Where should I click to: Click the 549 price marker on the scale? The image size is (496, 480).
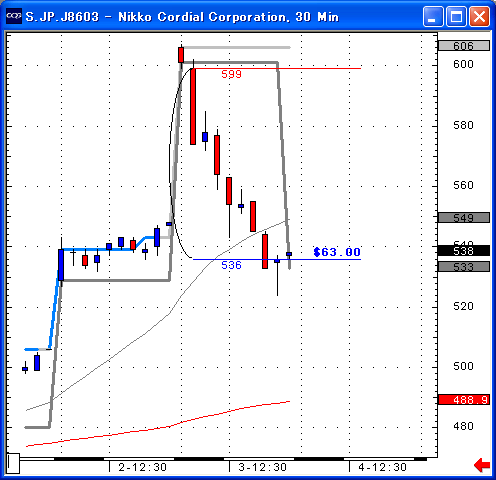coord(464,218)
